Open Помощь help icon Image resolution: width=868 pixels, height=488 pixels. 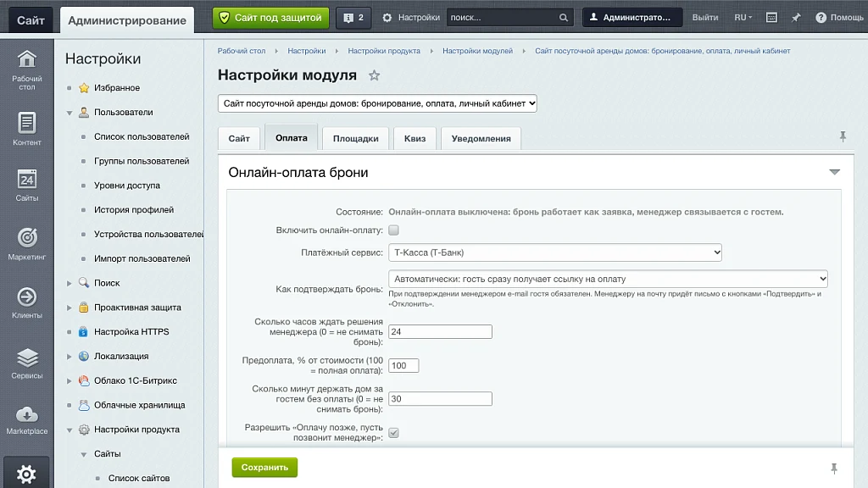click(x=821, y=18)
